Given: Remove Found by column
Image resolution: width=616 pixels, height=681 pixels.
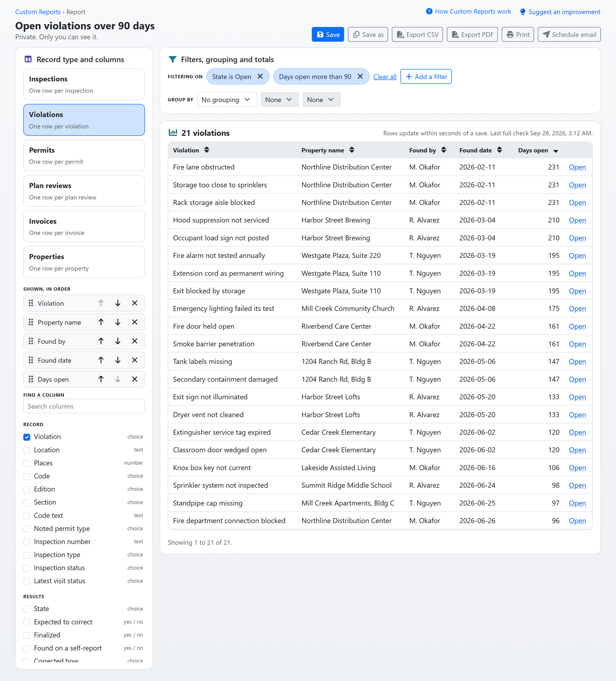Looking at the screenshot, I should [x=135, y=341].
